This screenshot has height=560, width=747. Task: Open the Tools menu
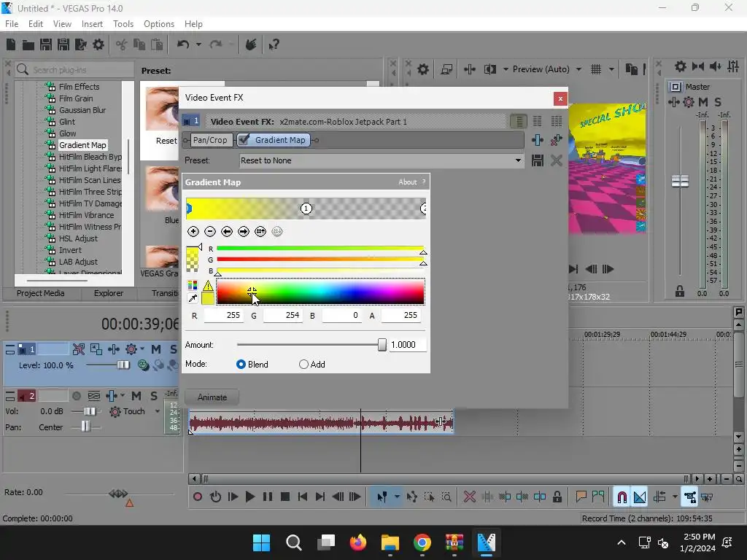[x=123, y=24]
